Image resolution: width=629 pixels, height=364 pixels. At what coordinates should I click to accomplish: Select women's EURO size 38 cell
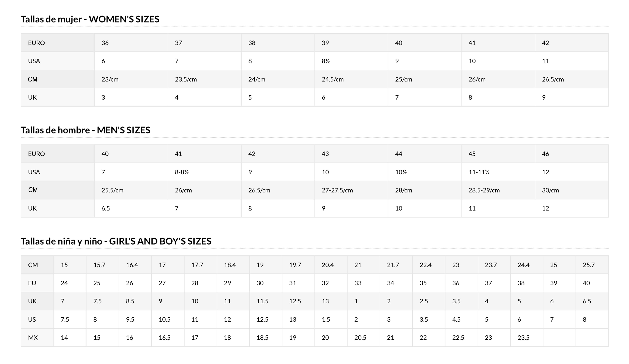278,43
